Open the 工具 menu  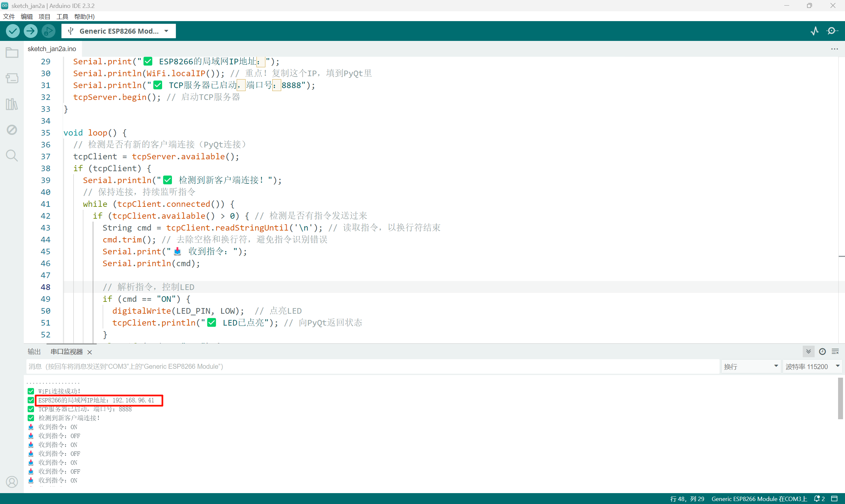pyautogui.click(x=62, y=16)
